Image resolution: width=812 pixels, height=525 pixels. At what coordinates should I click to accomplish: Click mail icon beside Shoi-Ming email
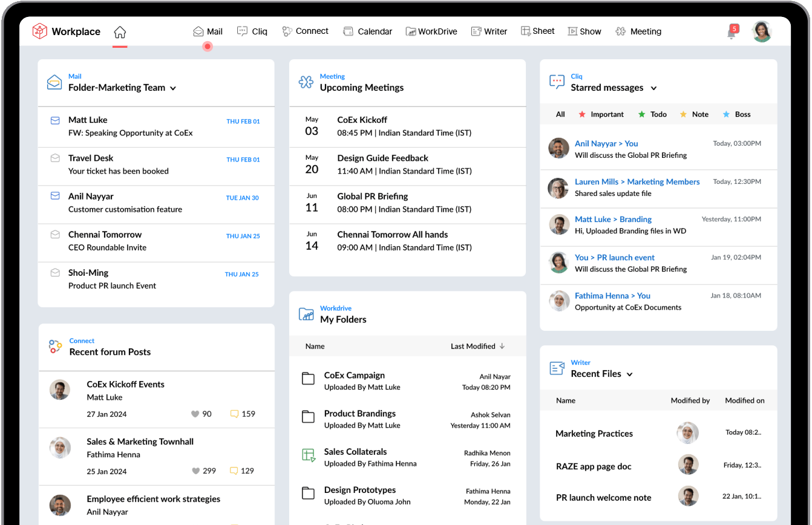coord(55,272)
